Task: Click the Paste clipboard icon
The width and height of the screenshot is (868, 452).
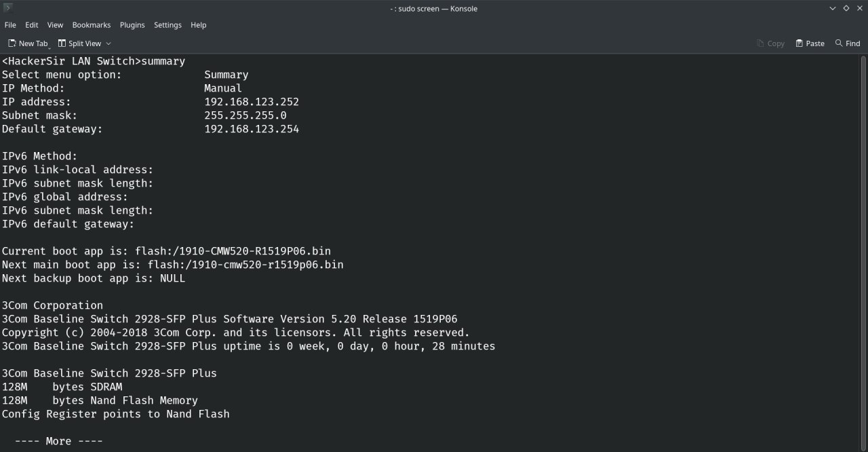Action: [x=800, y=43]
